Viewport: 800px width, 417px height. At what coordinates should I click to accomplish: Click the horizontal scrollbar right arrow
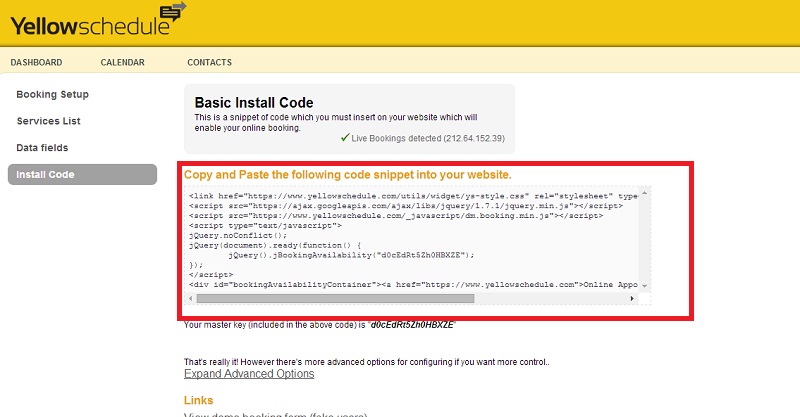[632, 299]
